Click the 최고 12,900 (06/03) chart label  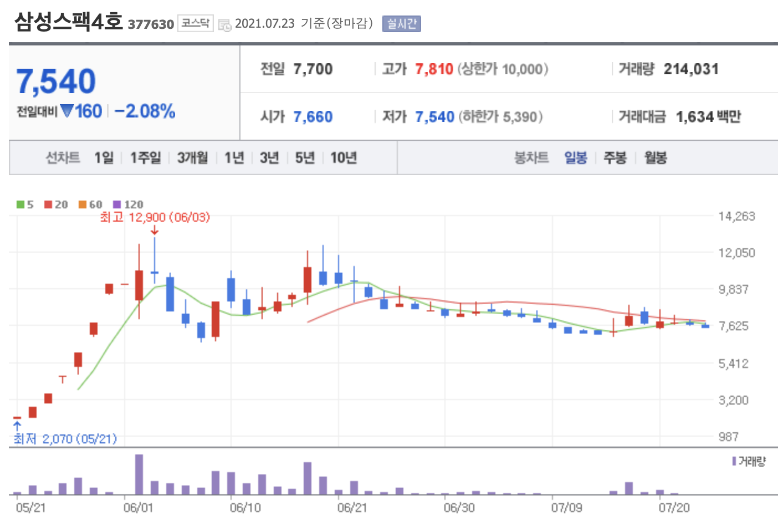[x=155, y=217]
